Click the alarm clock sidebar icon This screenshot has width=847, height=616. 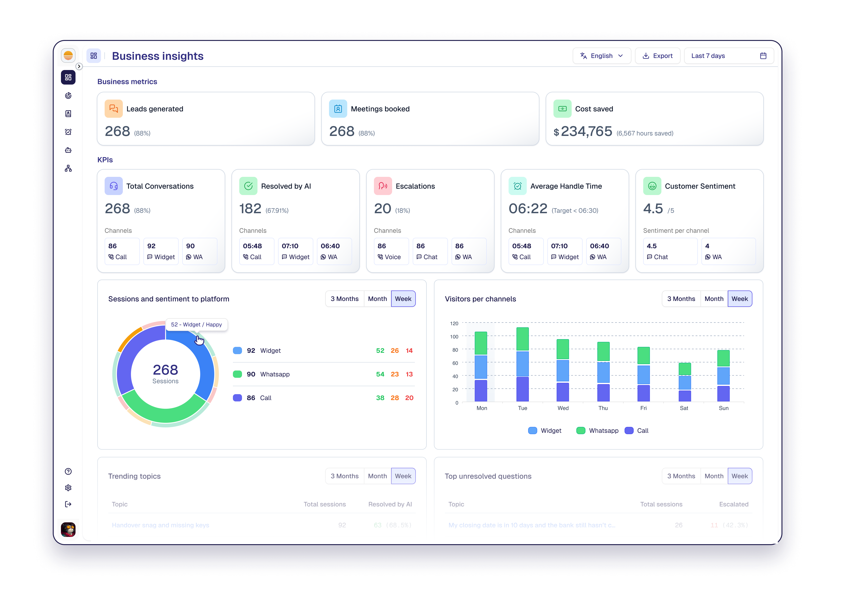pos(68,132)
